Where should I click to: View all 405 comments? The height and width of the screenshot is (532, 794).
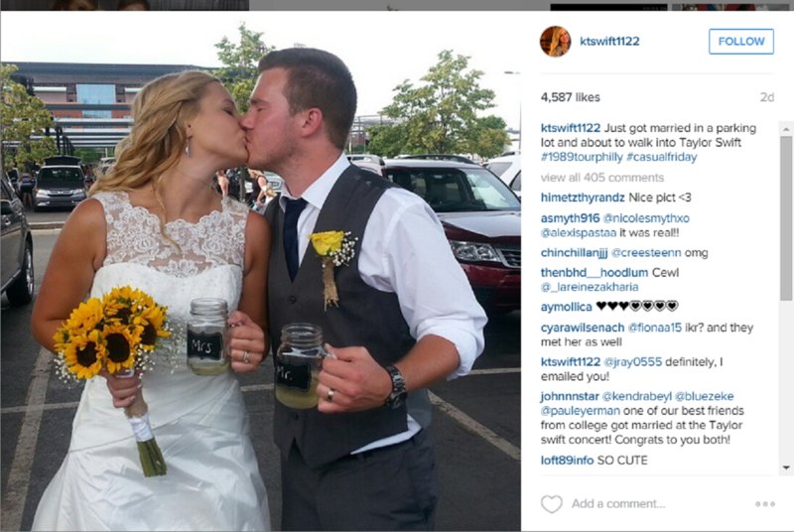coord(602,178)
